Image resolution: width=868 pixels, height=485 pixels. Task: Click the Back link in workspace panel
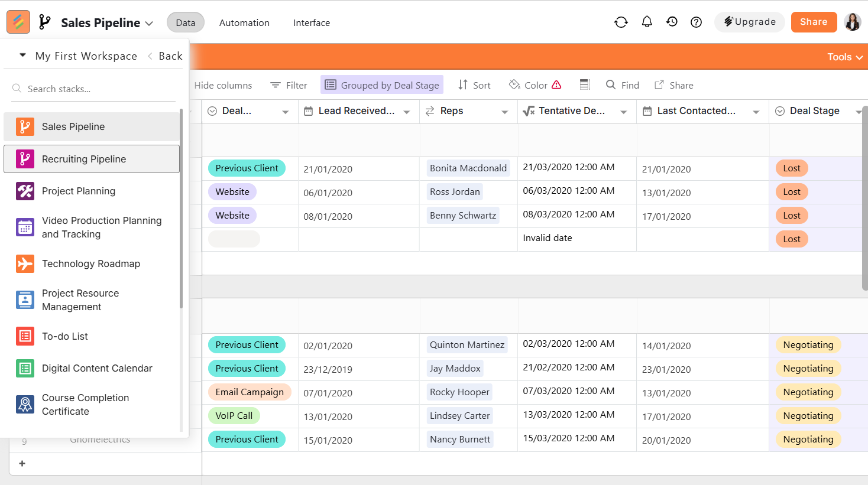[166, 56]
